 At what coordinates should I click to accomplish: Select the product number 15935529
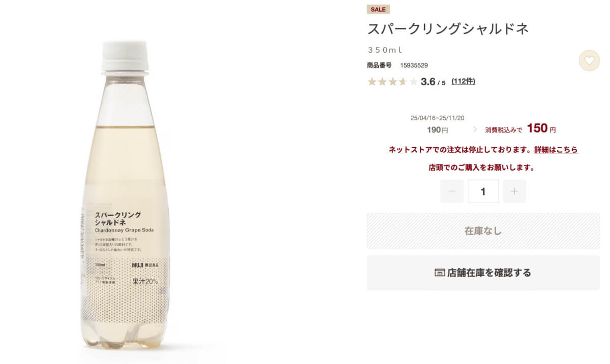[x=414, y=65]
